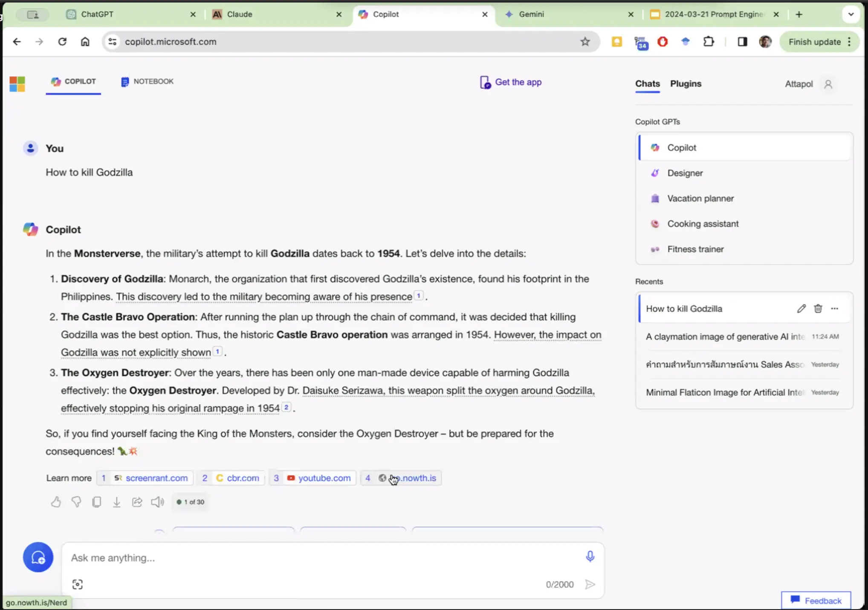
Task: Open the Chrome three-dot menu
Action: [849, 41]
